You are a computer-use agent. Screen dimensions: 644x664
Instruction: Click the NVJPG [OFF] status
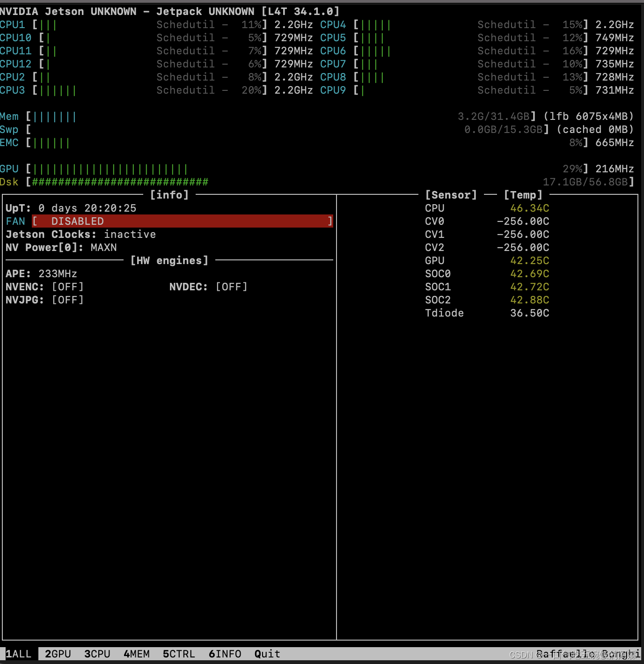tap(68, 300)
